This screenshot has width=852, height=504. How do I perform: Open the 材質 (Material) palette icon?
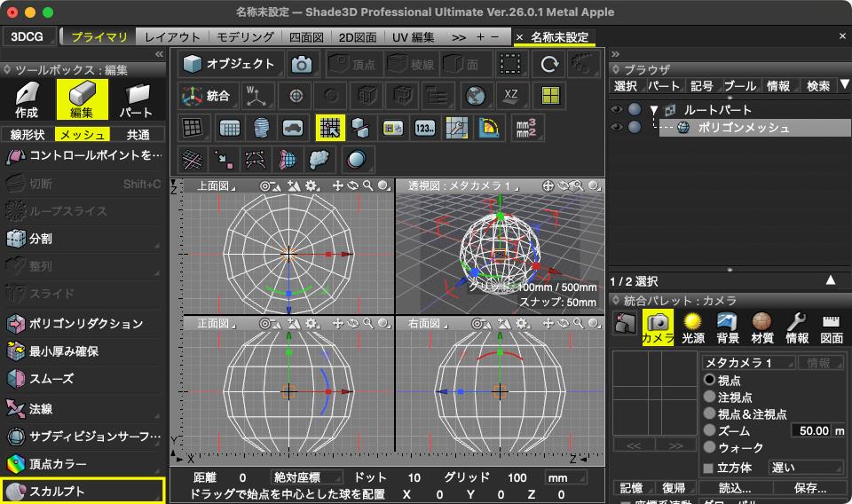tap(761, 327)
